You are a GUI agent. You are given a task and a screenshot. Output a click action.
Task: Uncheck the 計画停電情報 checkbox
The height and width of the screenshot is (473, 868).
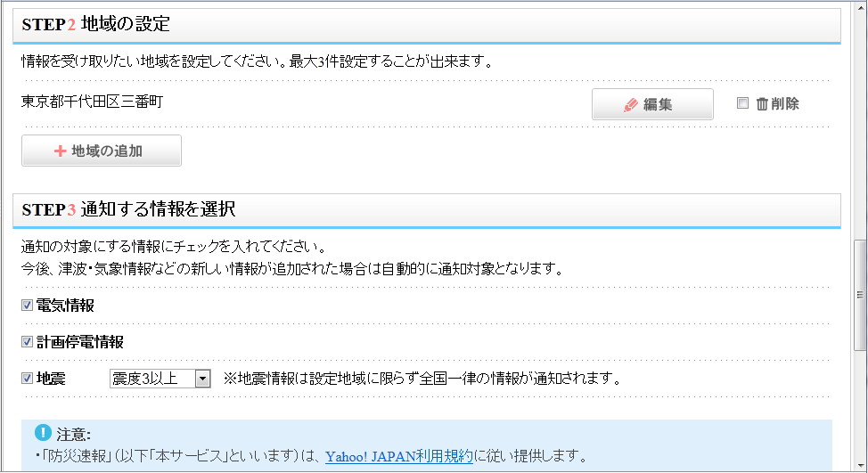(x=27, y=342)
